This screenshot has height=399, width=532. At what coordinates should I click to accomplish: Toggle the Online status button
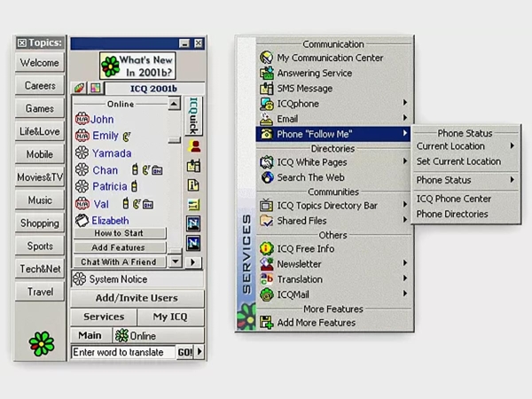(136, 336)
